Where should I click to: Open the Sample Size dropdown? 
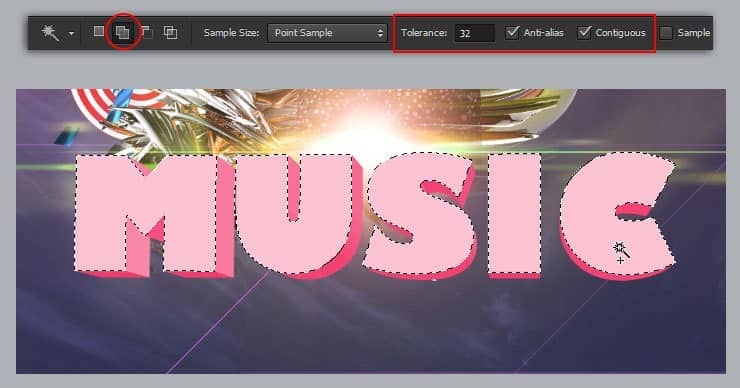327,33
